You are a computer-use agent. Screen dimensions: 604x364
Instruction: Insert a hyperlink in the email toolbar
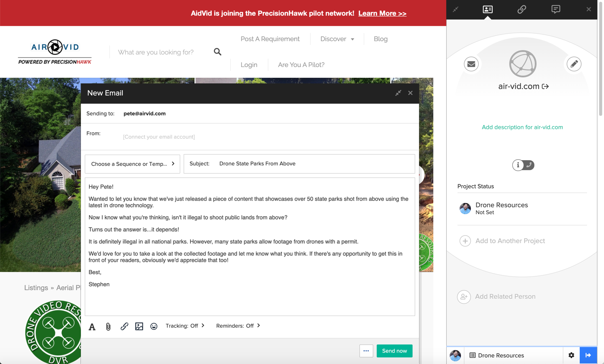124,326
